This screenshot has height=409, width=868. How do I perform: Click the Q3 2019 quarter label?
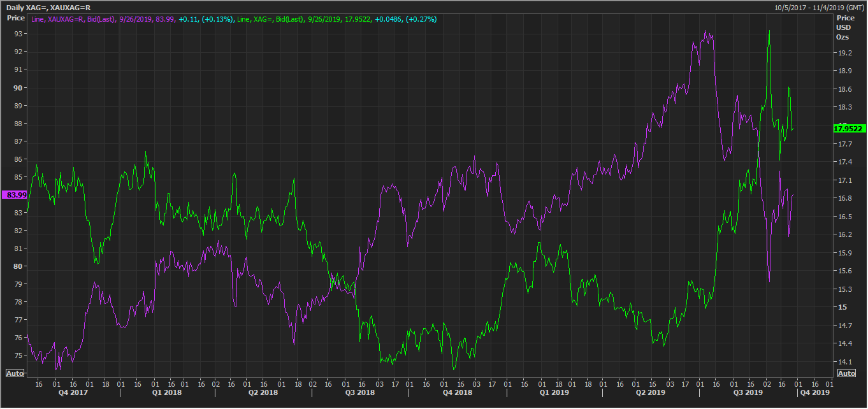[x=748, y=393]
